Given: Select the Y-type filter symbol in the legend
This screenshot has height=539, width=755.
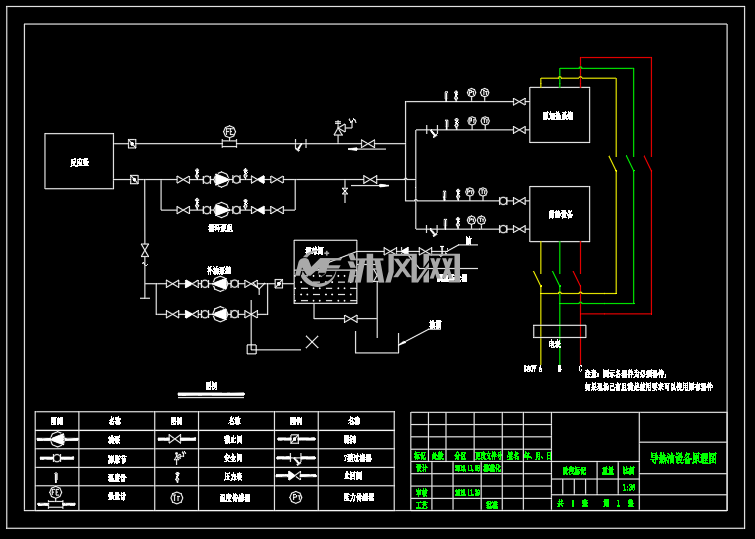Looking at the screenshot, I should tap(297, 458).
